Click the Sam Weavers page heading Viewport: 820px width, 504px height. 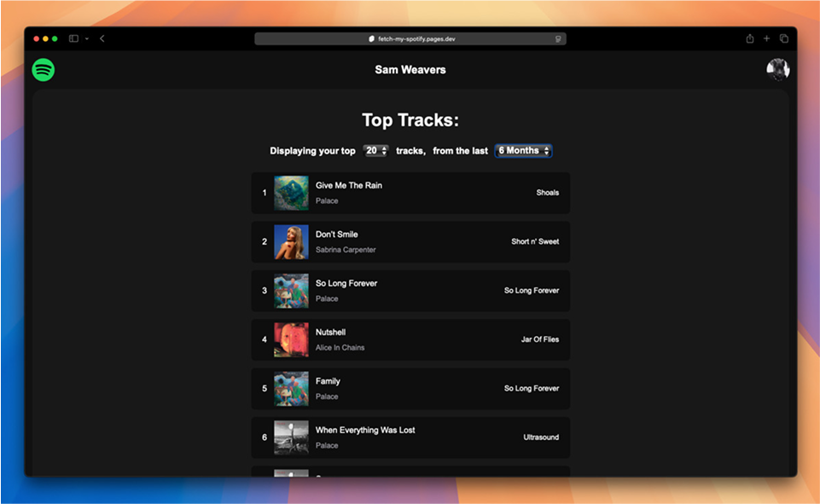click(x=410, y=70)
